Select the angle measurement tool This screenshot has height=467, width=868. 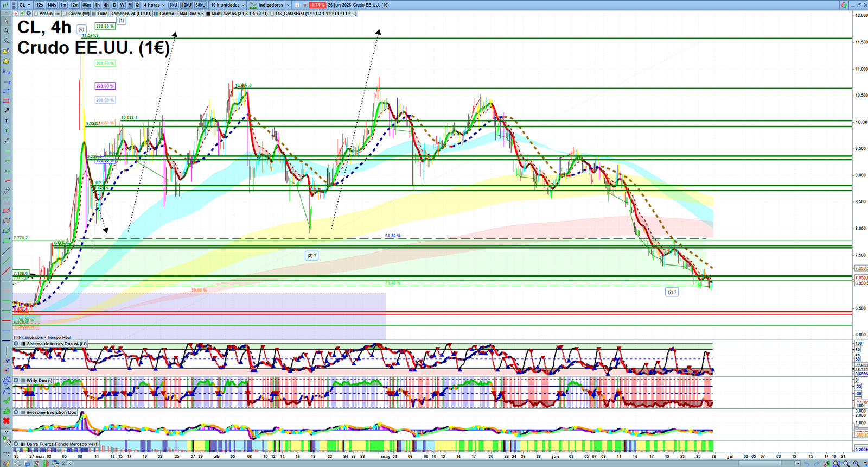[7, 361]
